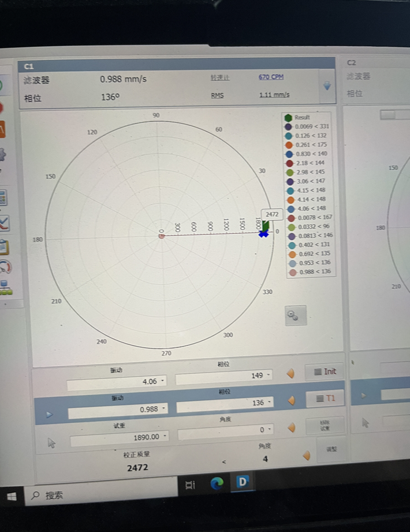The width and height of the screenshot is (410, 532).
Task: Click the red checkmark icon in left sidebar
Action: (x=4, y=223)
